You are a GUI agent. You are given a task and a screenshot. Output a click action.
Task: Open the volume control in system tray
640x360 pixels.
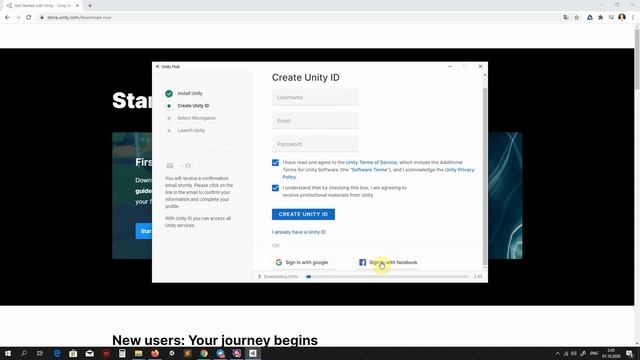tap(574, 353)
